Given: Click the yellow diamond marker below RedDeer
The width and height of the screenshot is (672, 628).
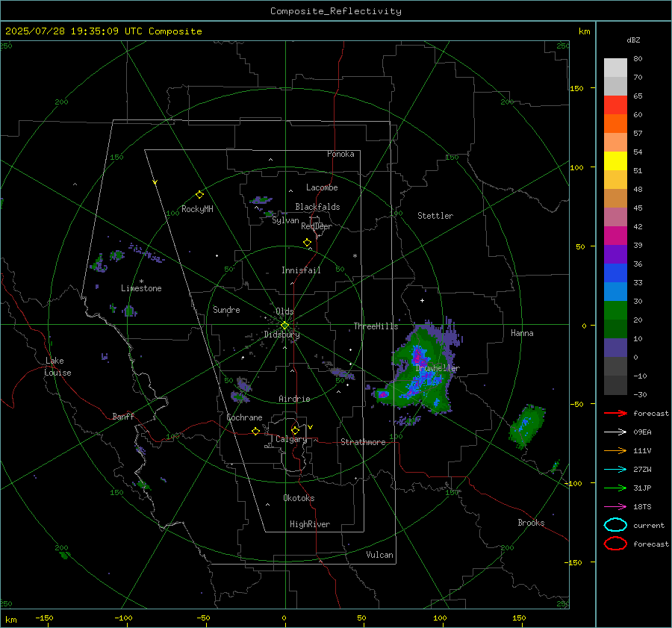Looking at the screenshot, I should (x=307, y=243).
